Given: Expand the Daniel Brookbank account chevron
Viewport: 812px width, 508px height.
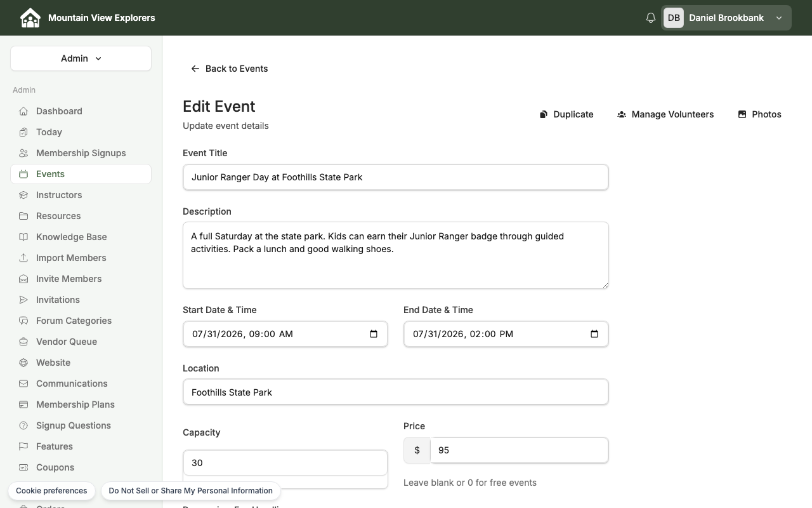Looking at the screenshot, I should [x=779, y=18].
